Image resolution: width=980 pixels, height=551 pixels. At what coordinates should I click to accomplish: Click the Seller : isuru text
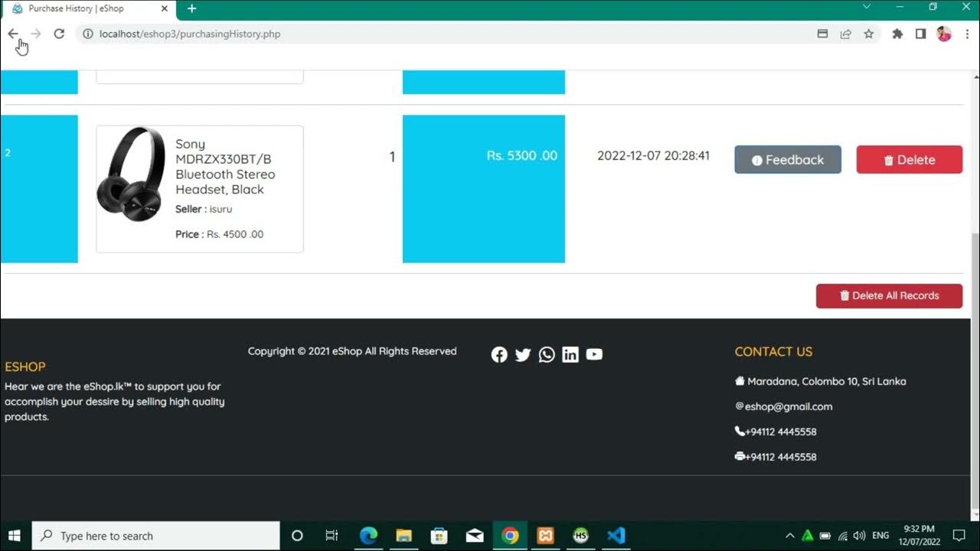204,209
